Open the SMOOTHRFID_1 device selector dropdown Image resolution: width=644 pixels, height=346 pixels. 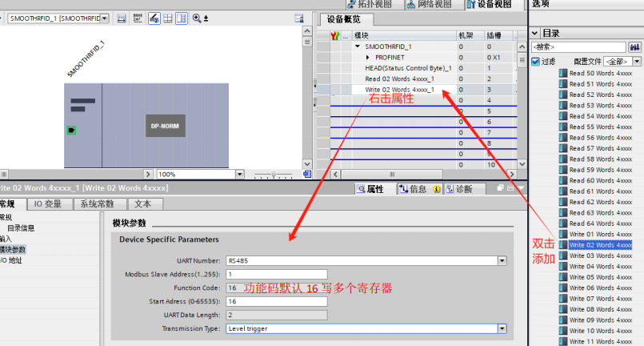click(104, 18)
